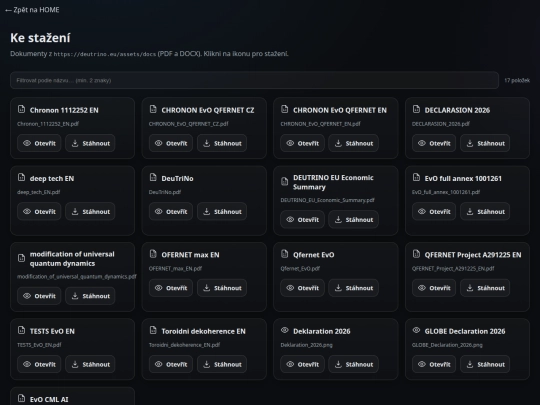Click the PDF file icon beside Chronon 1112252 EN

tap(21, 110)
